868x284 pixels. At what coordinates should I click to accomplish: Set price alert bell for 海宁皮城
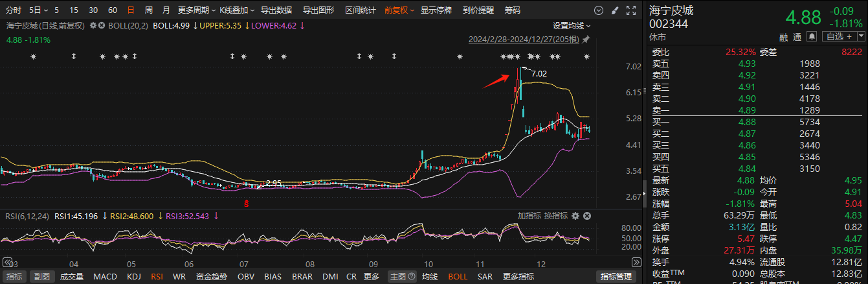point(812,36)
